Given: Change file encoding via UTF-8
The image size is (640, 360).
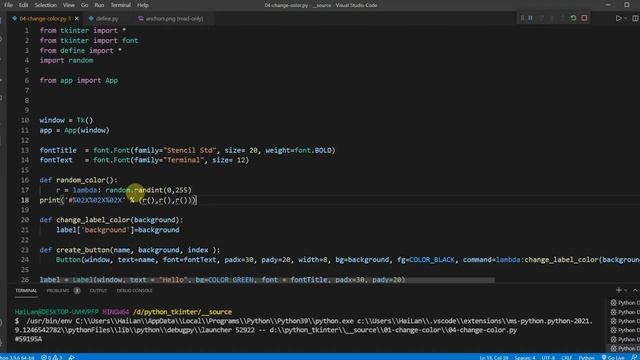Looking at the screenshot, I should click(548, 358).
